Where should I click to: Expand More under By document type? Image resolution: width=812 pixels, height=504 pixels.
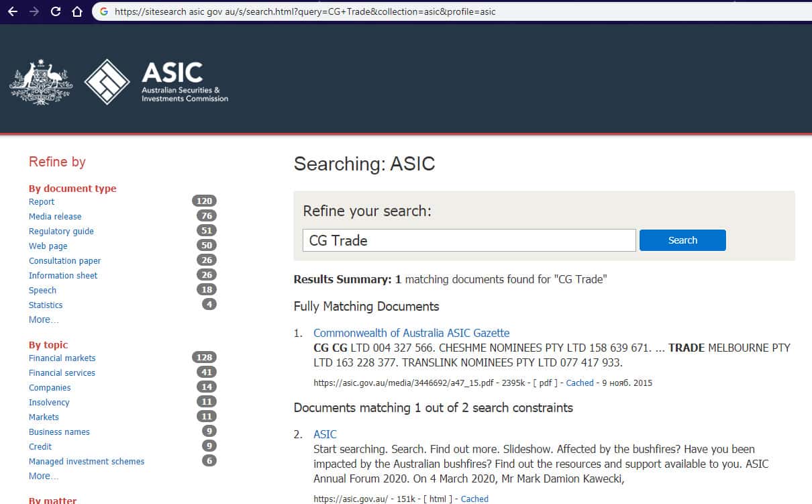point(44,319)
